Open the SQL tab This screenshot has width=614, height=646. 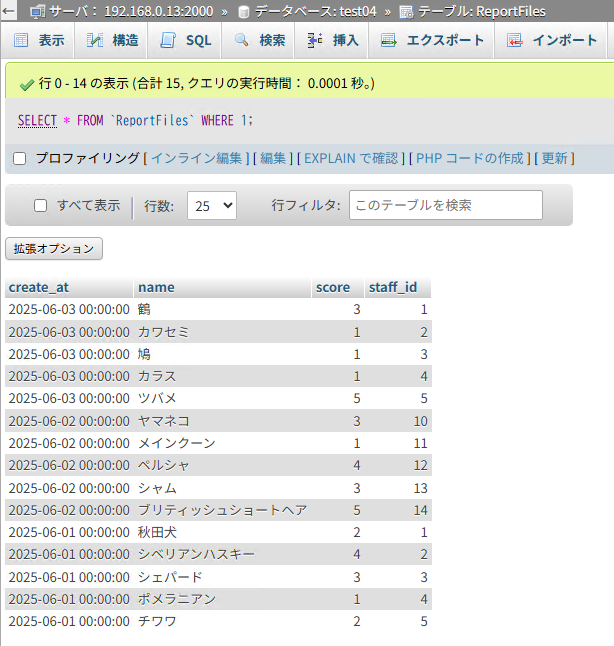[185, 40]
